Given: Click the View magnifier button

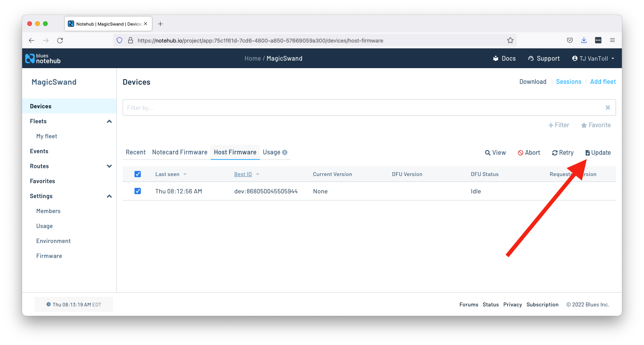Looking at the screenshot, I should (495, 153).
